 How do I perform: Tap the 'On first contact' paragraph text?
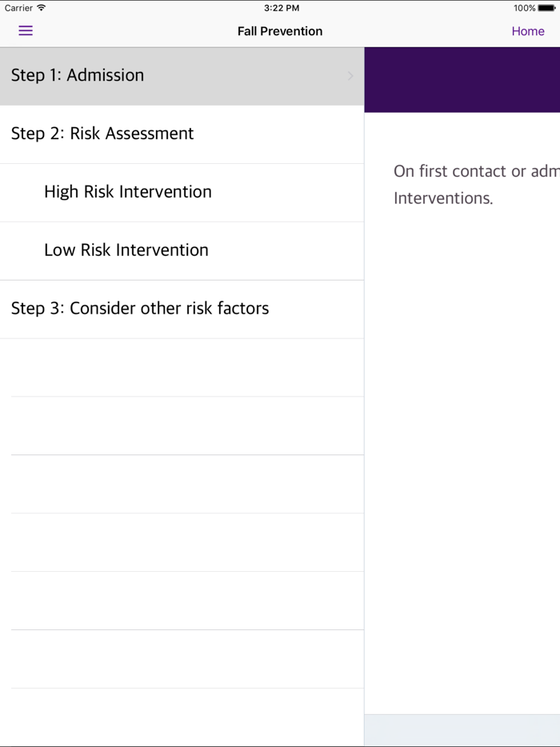[476, 171]
